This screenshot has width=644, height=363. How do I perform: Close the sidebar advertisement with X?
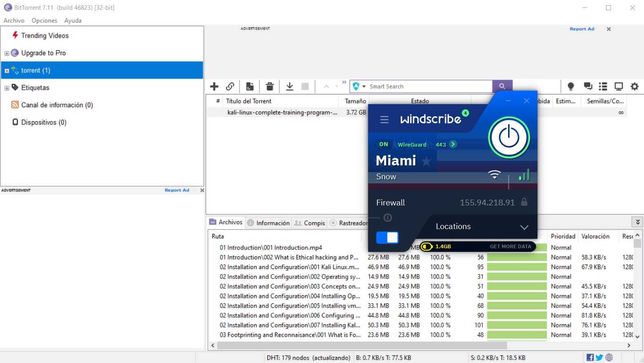pos(202,190)
